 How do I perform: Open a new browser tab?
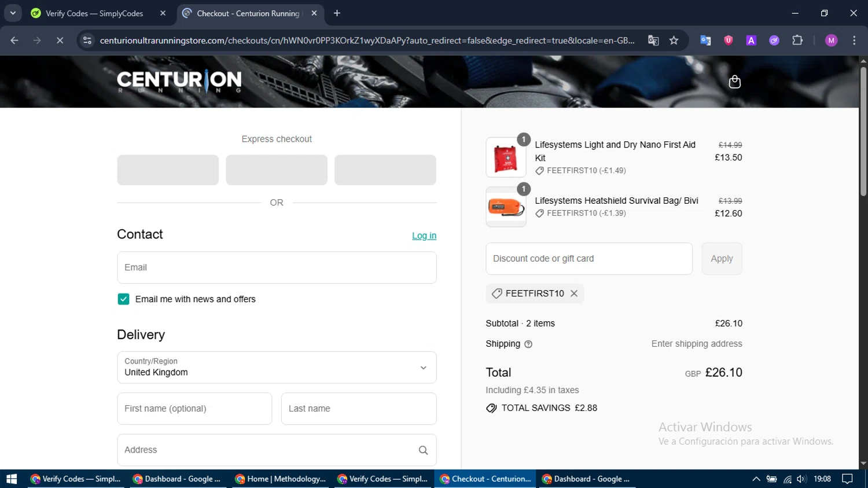tap(337, 13)
